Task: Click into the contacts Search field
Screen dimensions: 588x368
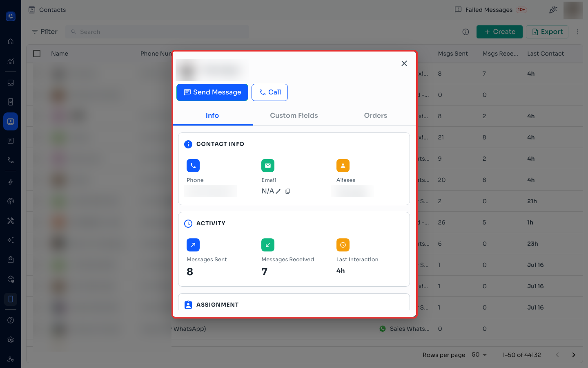Action: pos(157,32)
